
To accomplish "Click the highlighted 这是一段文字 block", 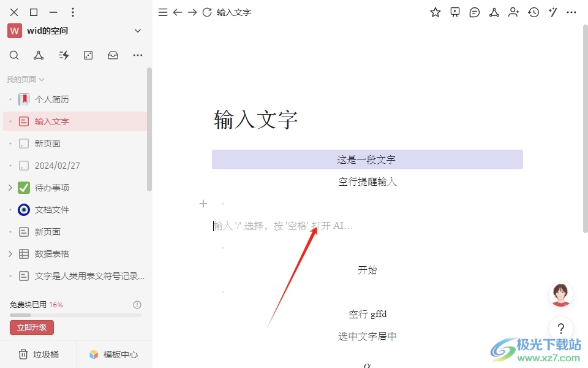I will click(367, 159).
